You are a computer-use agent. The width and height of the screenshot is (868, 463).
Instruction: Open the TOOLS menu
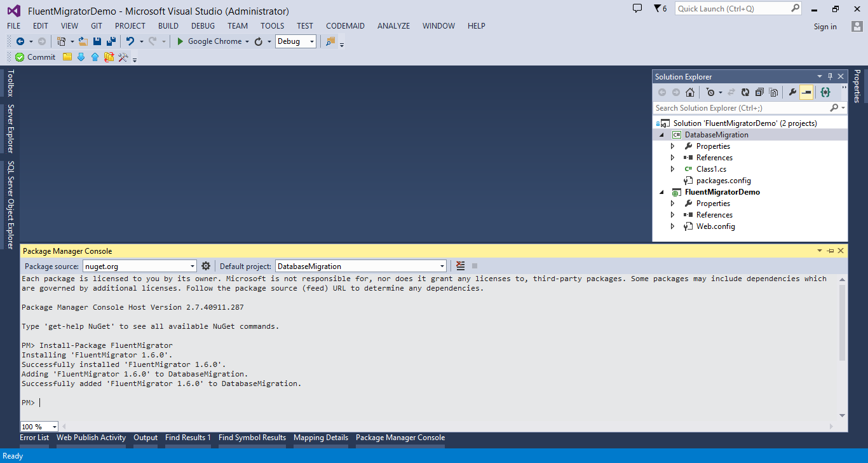273,26
